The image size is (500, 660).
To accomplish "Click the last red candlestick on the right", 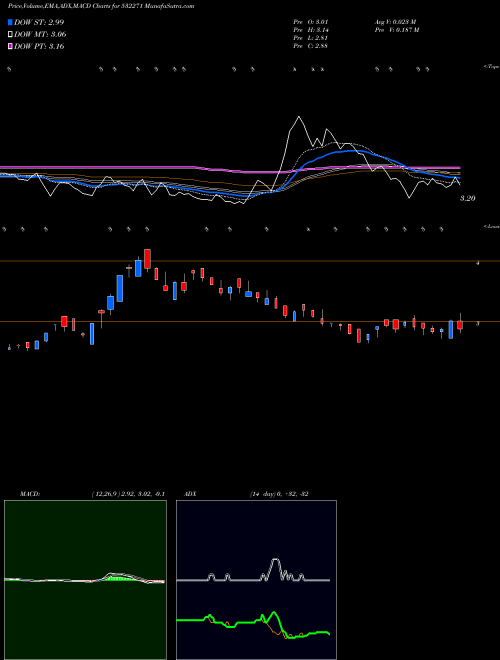I will (x=460, y=325).
